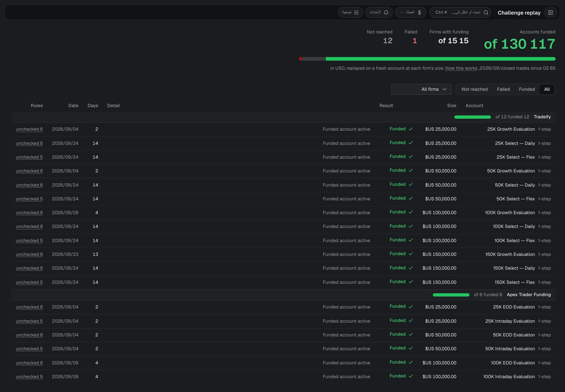Image resolution: width=565 pixels, height=392 pixels.
Task: Click the Tradeify group header
Action: [x=283, y=117]
